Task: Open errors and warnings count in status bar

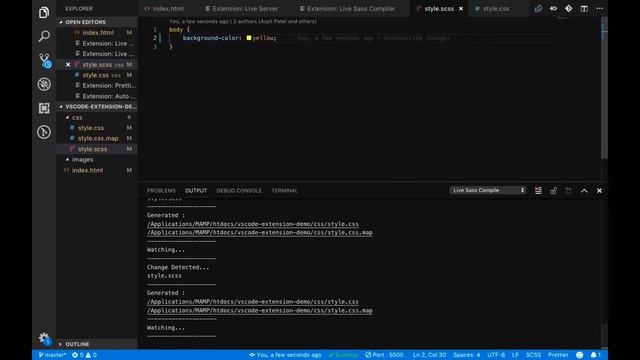Action: click(84, 355)
